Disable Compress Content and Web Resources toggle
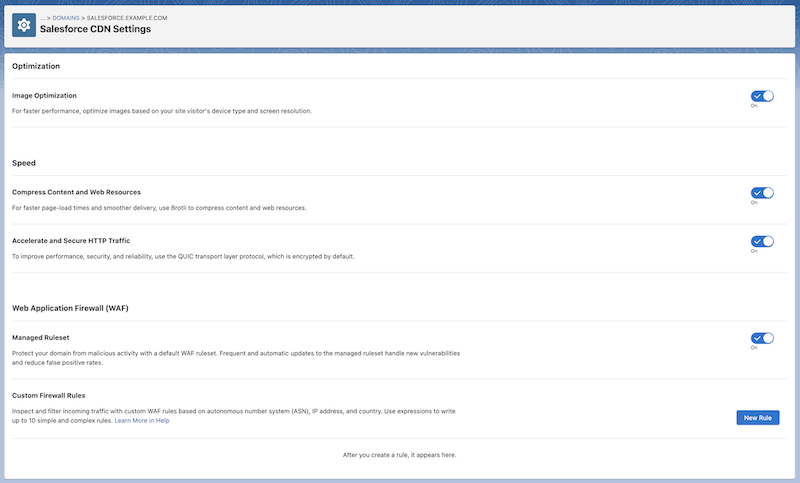This screenshot has width=800, height=483. 762,193
